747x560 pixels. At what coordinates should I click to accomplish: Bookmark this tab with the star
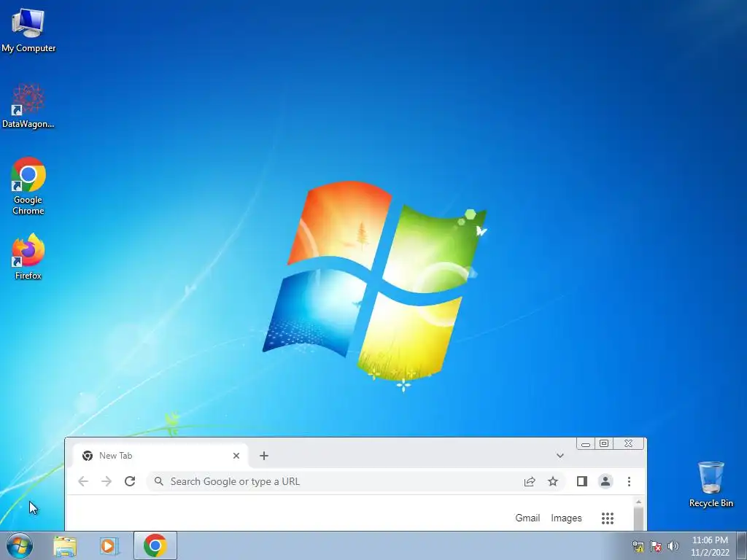coord(553,481)
